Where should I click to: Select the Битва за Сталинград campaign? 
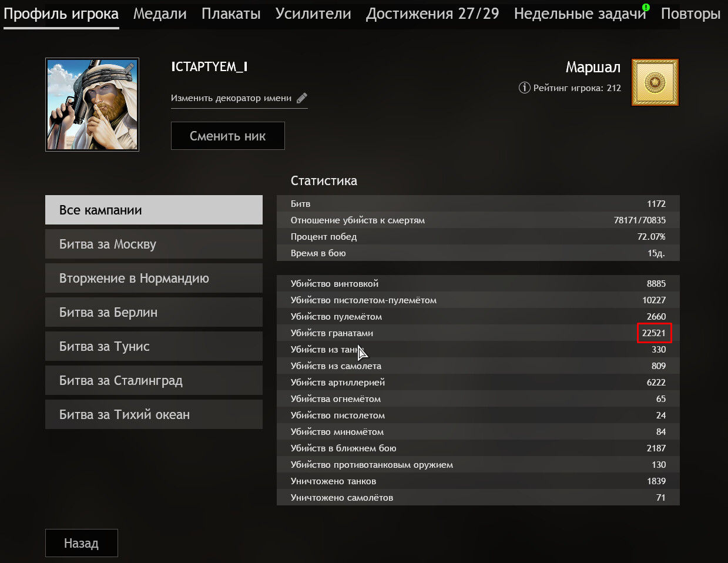tap(154, 380)
